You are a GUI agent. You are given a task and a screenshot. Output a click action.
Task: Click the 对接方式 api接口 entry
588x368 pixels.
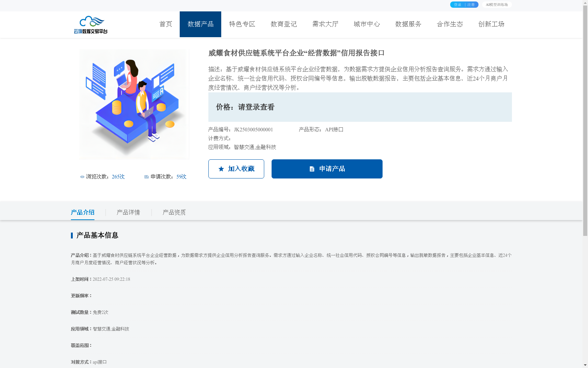point(89,362)
